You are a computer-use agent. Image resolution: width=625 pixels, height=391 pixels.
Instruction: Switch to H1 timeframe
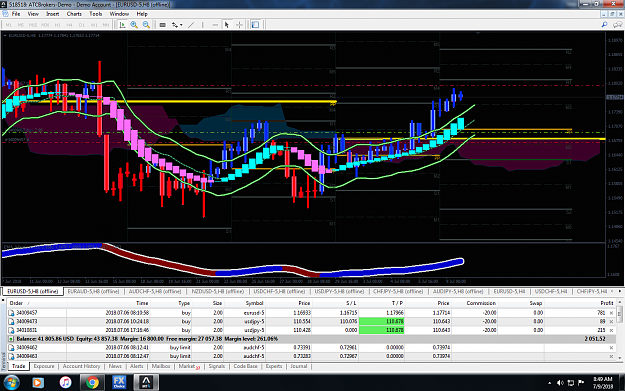pyautogui.click(x=57, y=25)
